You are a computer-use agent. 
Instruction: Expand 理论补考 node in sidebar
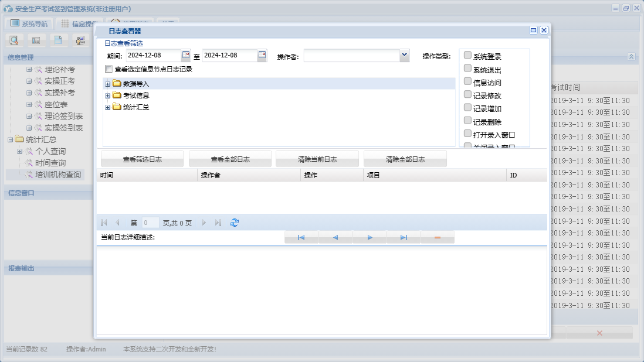(29, 70)
